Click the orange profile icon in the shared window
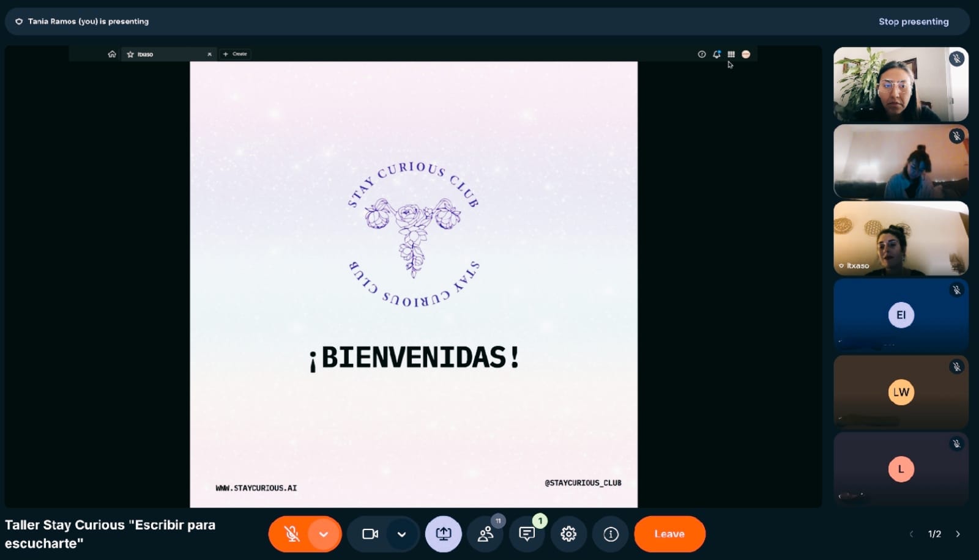The width and height of the screenshot is (979, 560). coord(746,54)
